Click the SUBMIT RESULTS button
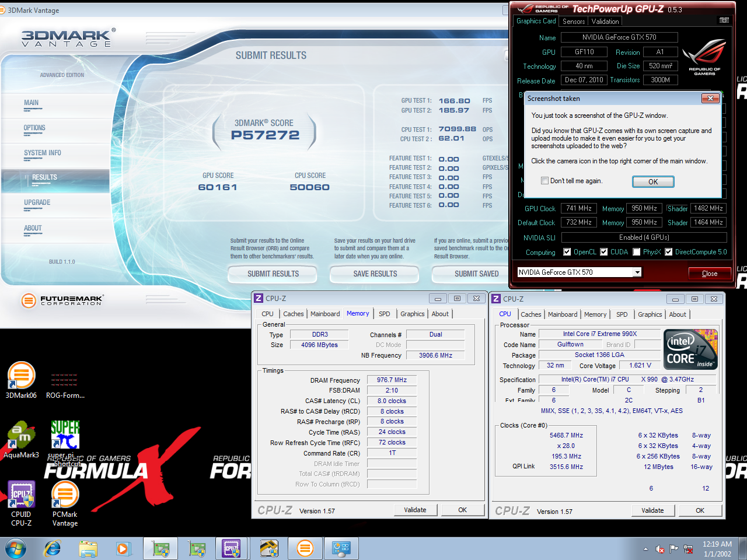 coord(273,274)
